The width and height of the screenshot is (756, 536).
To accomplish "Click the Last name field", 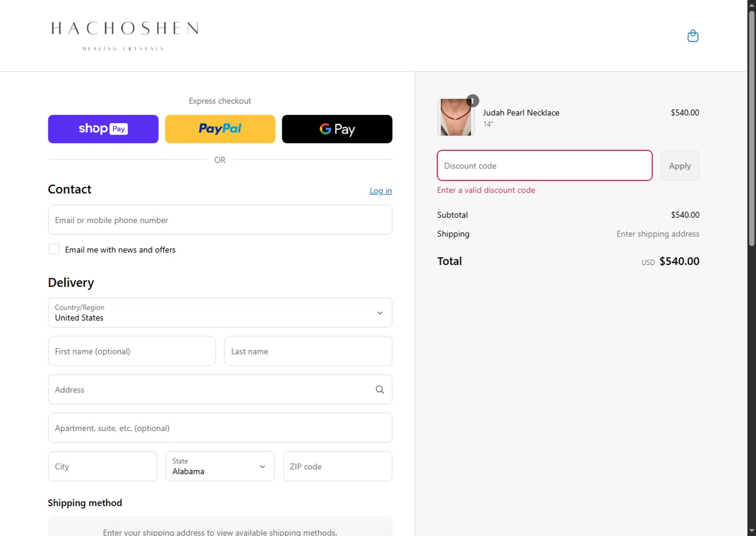I will pos(308,351).
